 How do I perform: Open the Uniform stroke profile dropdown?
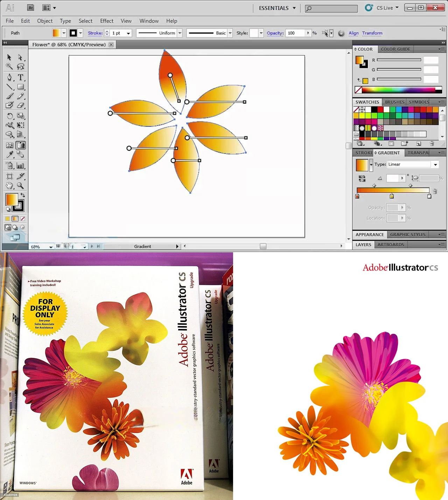click(x=180, y=33)
